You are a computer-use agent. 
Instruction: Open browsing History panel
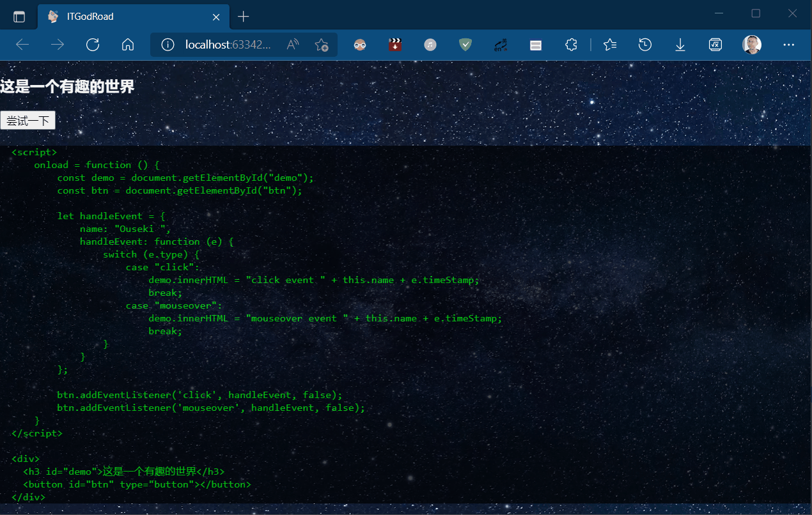pyautogui.click(x=645, y=45)
